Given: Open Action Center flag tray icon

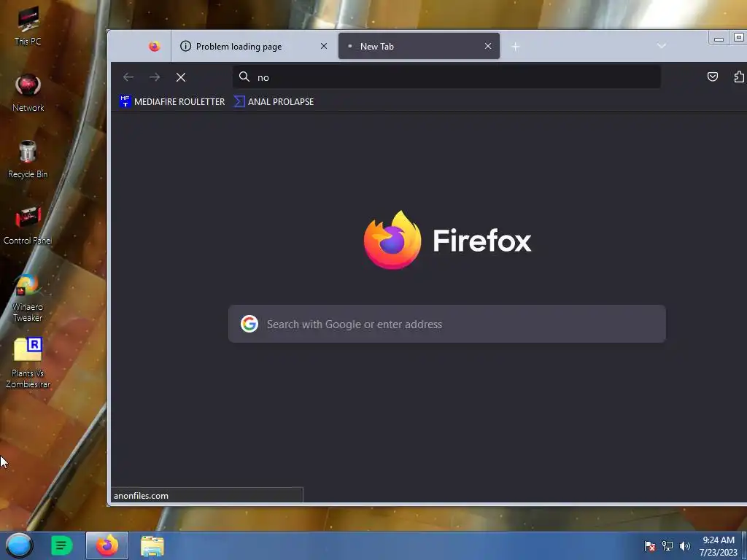Looking at the screenshot, I should (650, 546).
